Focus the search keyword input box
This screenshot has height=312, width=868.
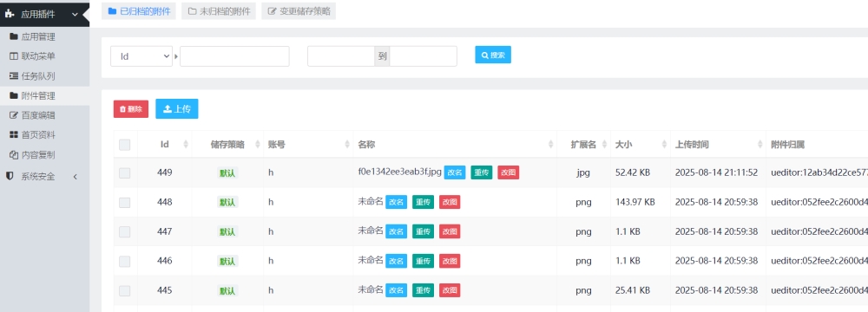click(x=234, y=55)
